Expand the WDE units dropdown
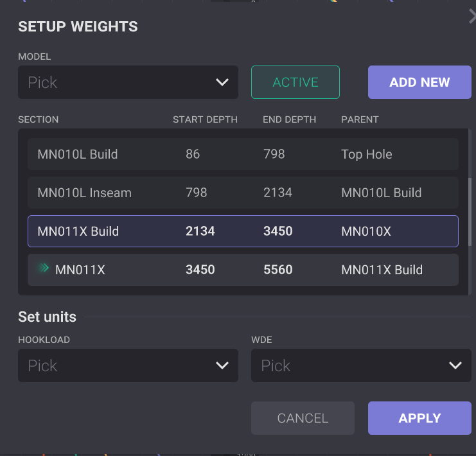Viewport: 476px width, 456px height. point(361,365)
